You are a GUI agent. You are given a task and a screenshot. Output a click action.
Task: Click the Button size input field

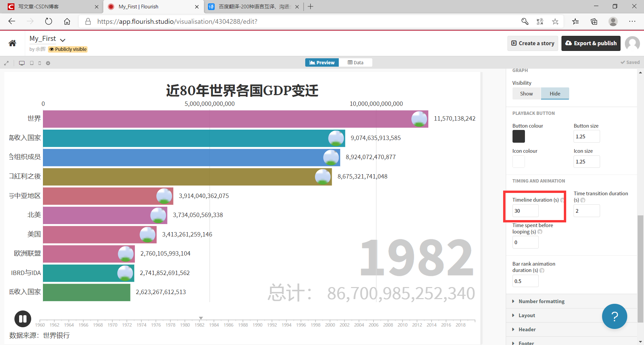(587, 136)
